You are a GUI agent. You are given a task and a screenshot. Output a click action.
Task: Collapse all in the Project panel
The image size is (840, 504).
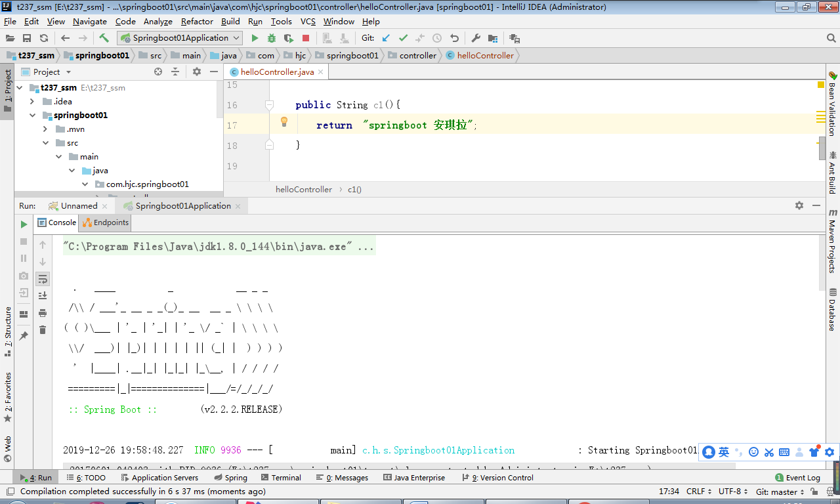[175, 72]
